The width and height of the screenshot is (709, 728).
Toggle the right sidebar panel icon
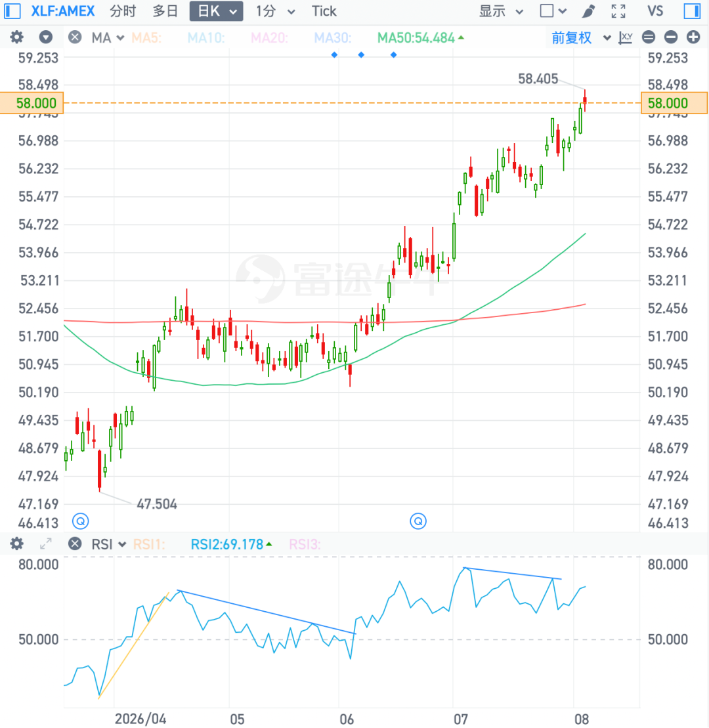tap(692, 11)
